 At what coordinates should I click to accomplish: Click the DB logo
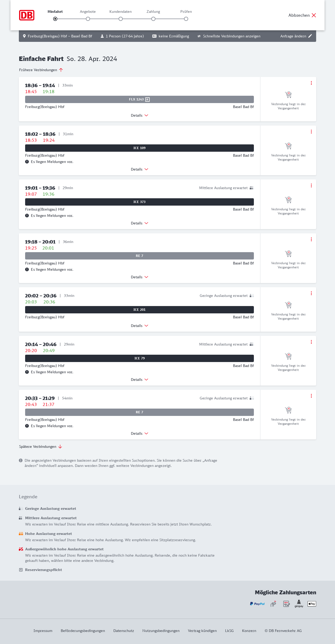(27, 15)
